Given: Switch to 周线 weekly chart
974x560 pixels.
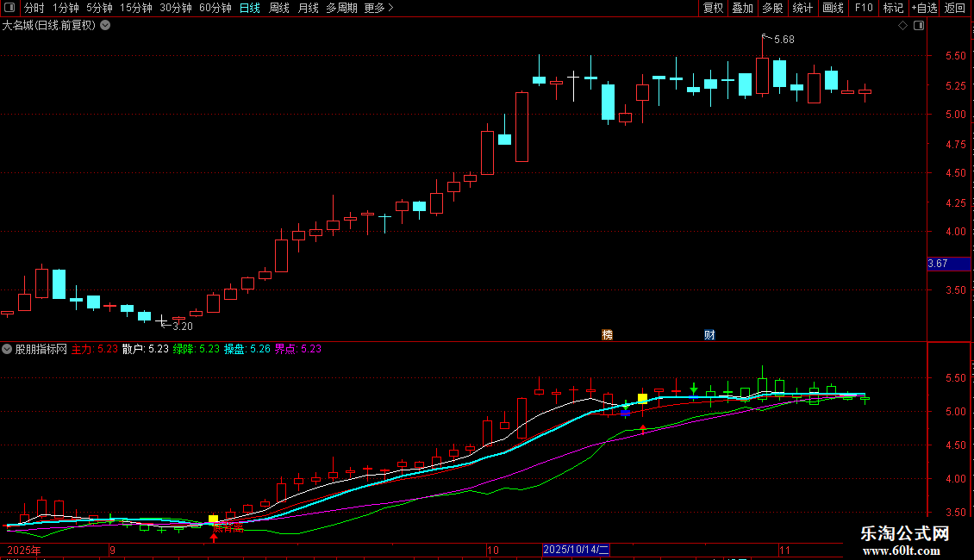Looking at the screenshot, I should (x=279, y=8).
